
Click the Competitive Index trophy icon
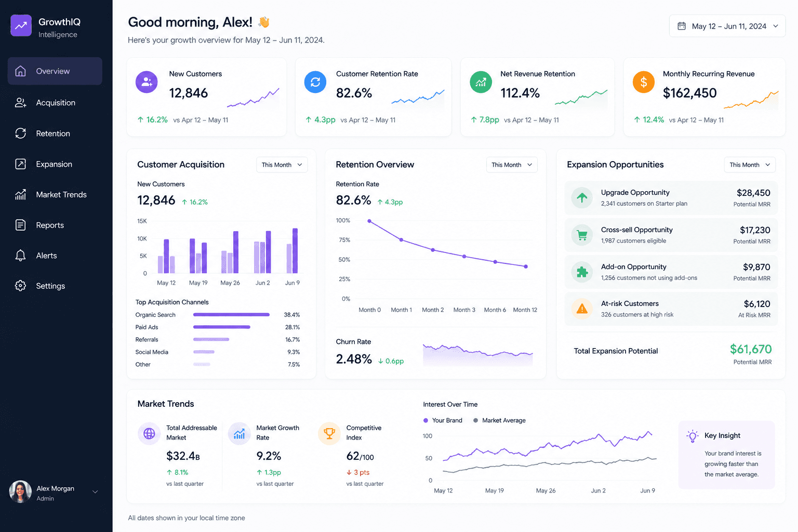click(329, 433)
